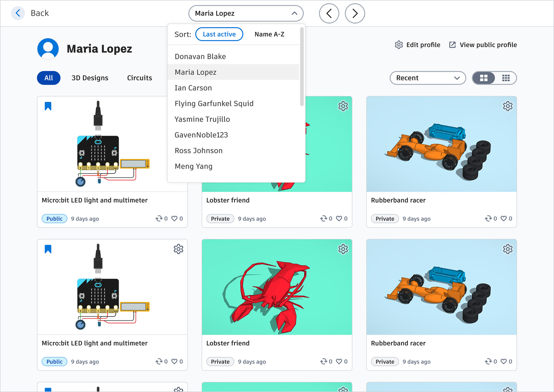The image size is (554, 392).
Task: Switch to small grid view
Action: [x=506, y=78]
